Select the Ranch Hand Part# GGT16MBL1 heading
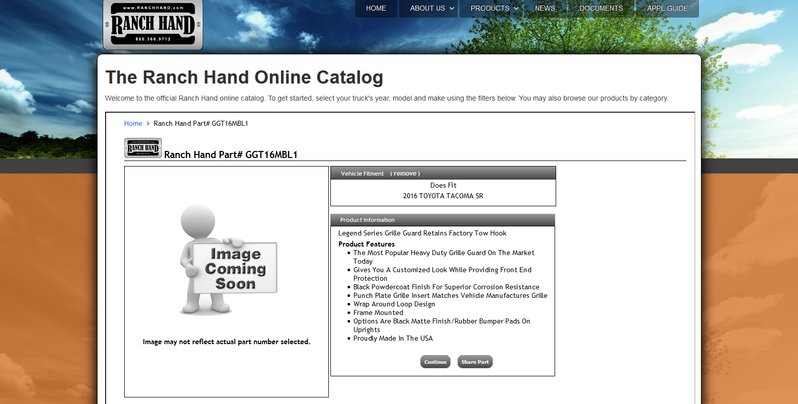 231,154
